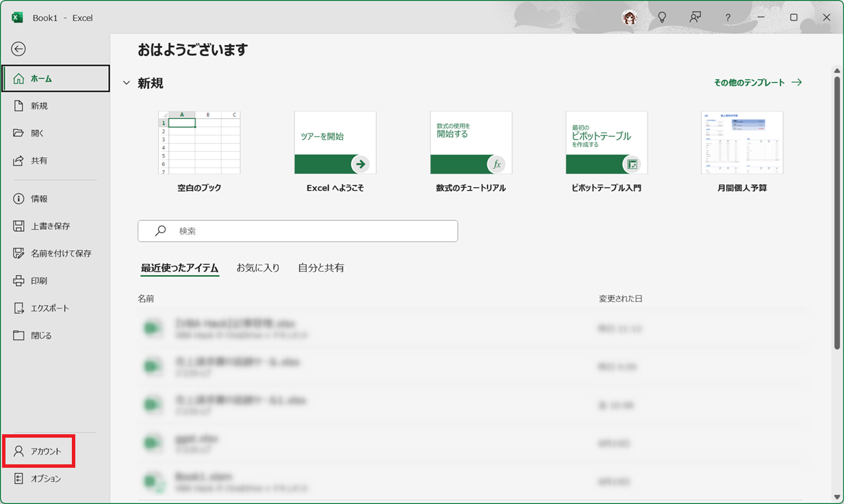Open その他のテンプレート link
The width and height of the screenshot is (844, 504).
click(758, 82)
